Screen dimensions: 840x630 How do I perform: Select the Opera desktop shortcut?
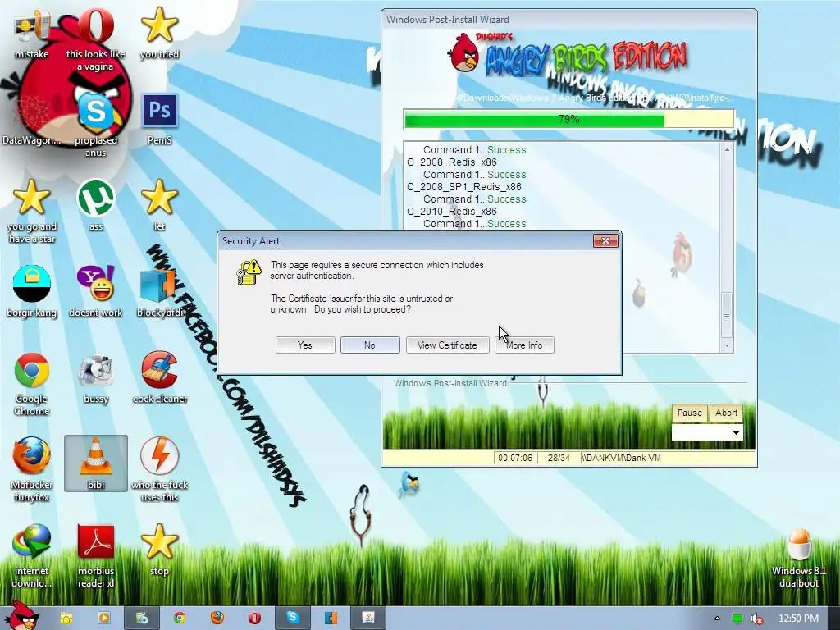(96, 39)
